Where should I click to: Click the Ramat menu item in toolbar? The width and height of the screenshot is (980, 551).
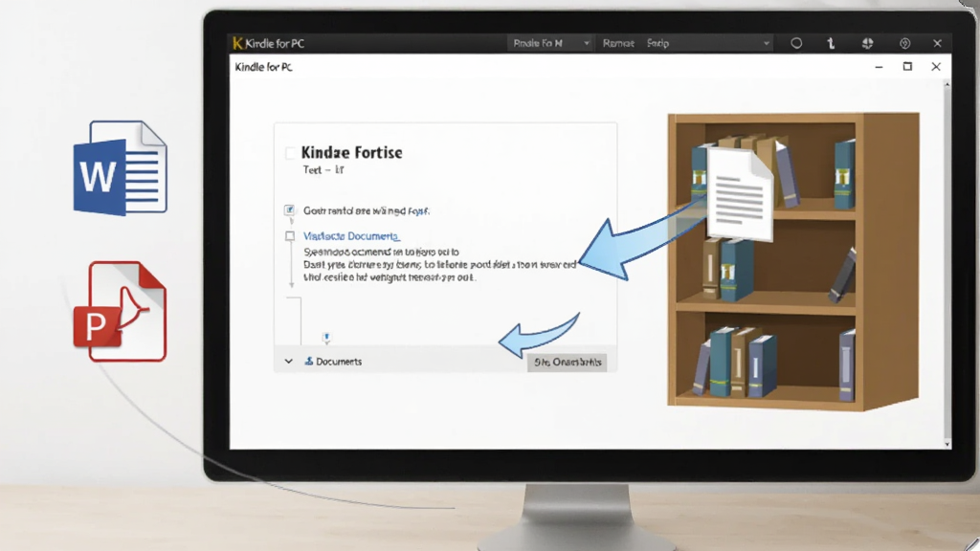[x=618, y=43]
